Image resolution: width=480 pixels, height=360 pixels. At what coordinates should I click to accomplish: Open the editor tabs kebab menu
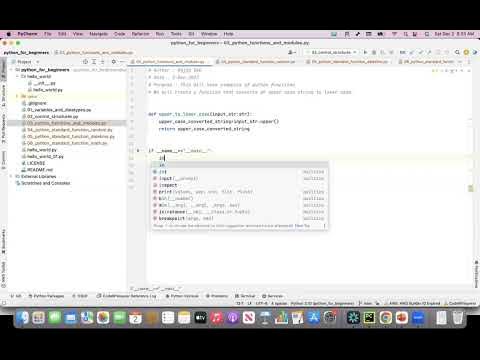point(469,62)
